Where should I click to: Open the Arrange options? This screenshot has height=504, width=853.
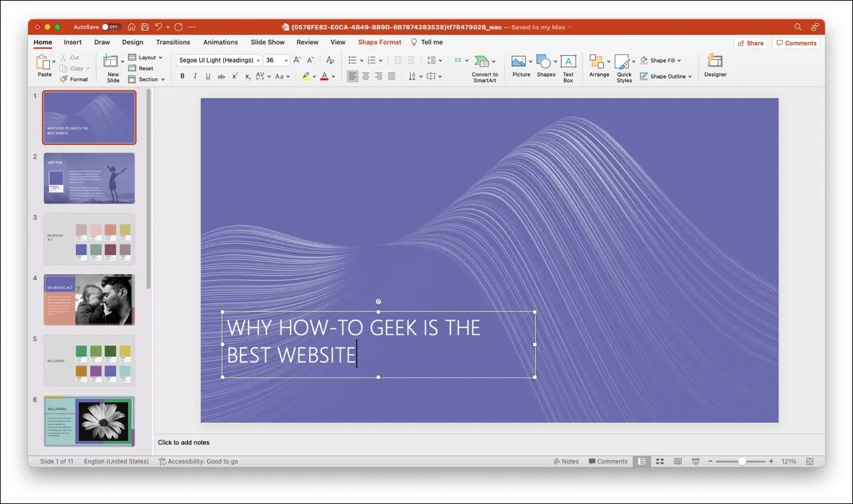(x=599, y=66)
